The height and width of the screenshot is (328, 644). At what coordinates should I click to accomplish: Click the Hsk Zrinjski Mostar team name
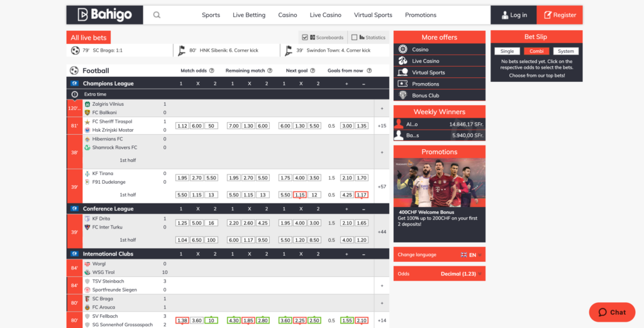pyautogui.click(x=113, y=130)
